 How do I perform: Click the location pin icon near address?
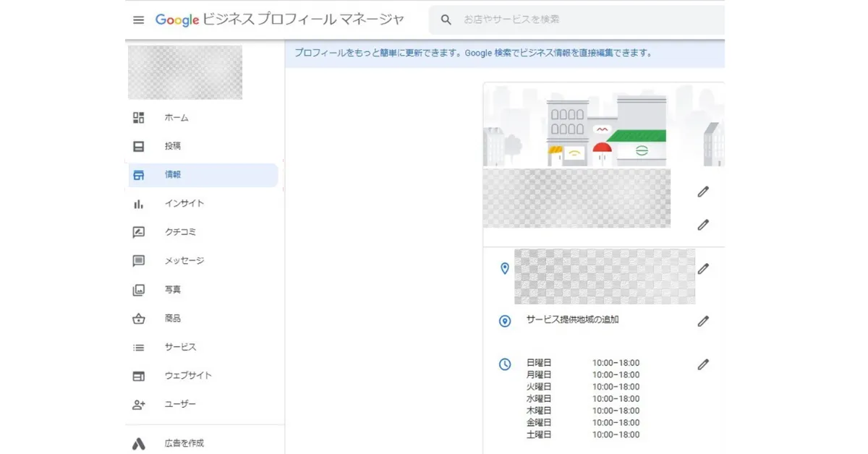505,268
